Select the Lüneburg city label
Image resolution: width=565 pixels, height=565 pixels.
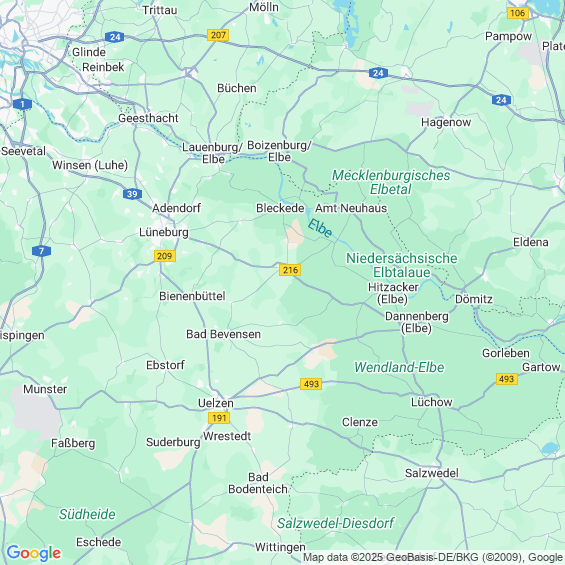[164, 232]
